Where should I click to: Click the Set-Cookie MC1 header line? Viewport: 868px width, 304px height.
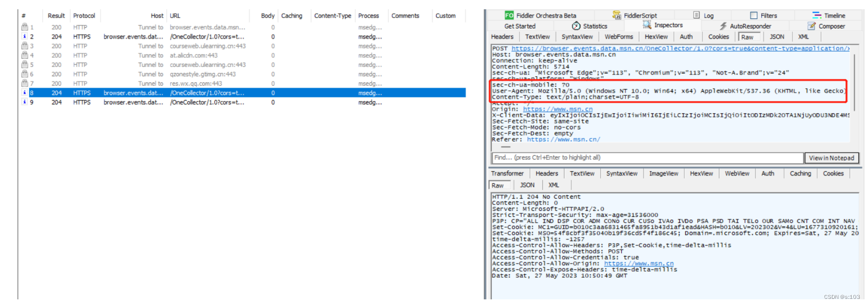pos(675,227)
